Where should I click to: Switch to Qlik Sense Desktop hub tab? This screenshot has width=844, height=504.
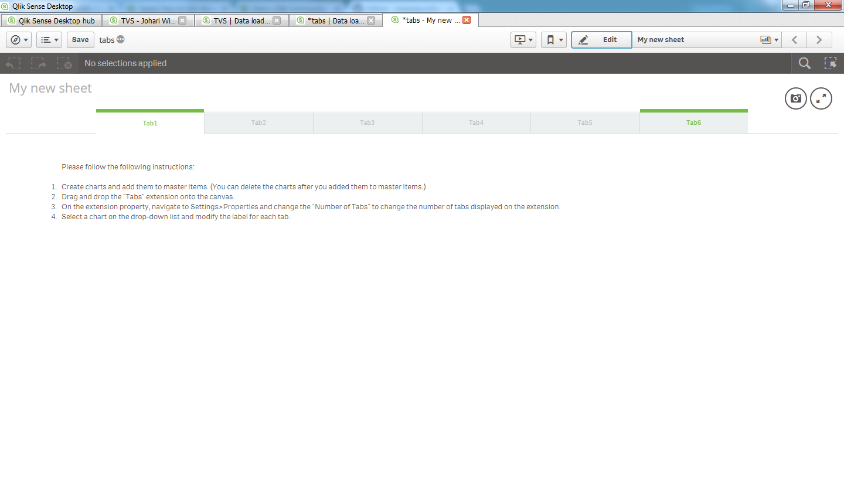click(x=52, y=21)
